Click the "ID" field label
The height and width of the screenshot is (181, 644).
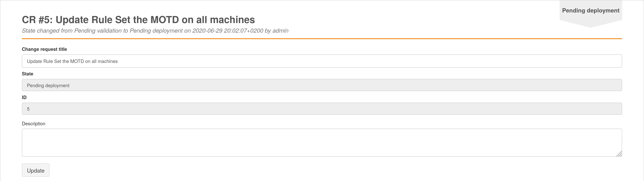pyautogui.click(x=24, y=97)
